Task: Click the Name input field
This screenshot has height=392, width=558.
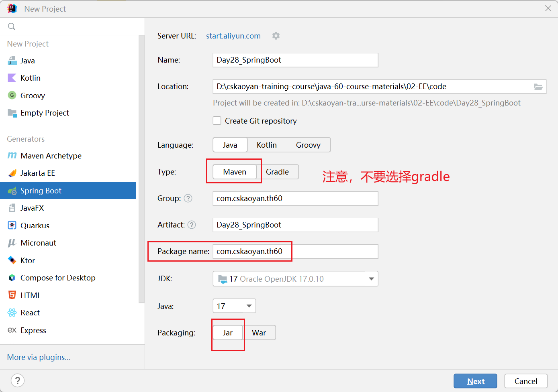Action: 295,60
